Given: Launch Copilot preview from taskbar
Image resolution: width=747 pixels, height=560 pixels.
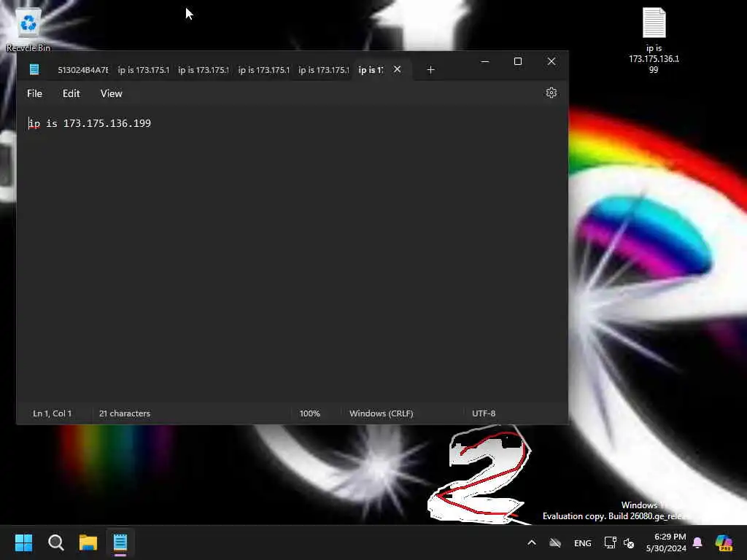Looking at the screenshot, I should tap(724, 542).
